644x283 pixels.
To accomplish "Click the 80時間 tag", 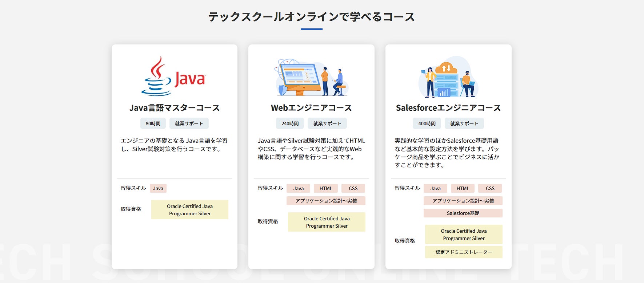I will coord(153,123).
